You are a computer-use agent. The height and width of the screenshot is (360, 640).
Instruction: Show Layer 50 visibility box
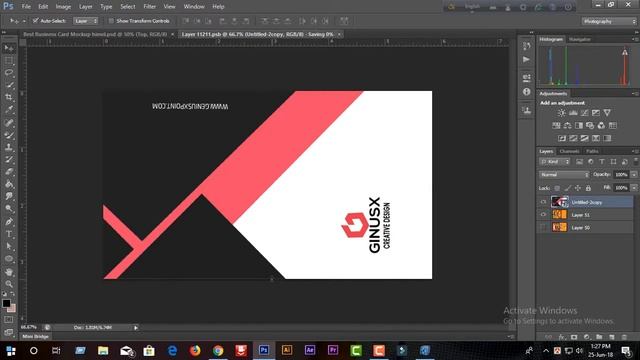click(x=543, y=227)
